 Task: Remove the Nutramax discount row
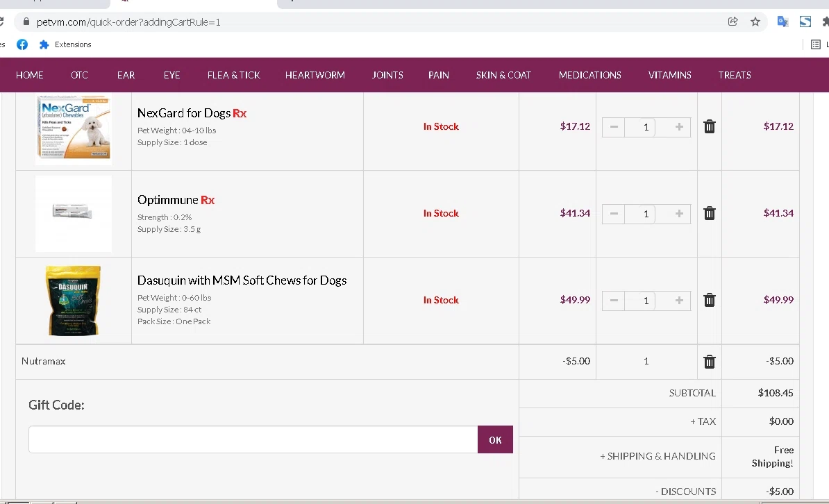(710, 361)
